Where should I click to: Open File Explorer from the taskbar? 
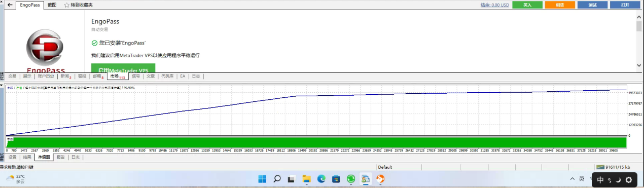tap(306, 179)
